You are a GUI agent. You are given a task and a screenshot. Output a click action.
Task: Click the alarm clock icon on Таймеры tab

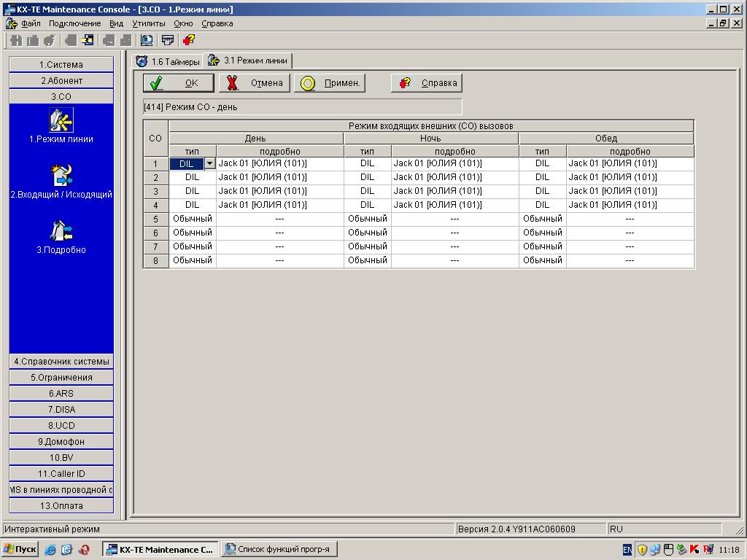click(142, 61)
